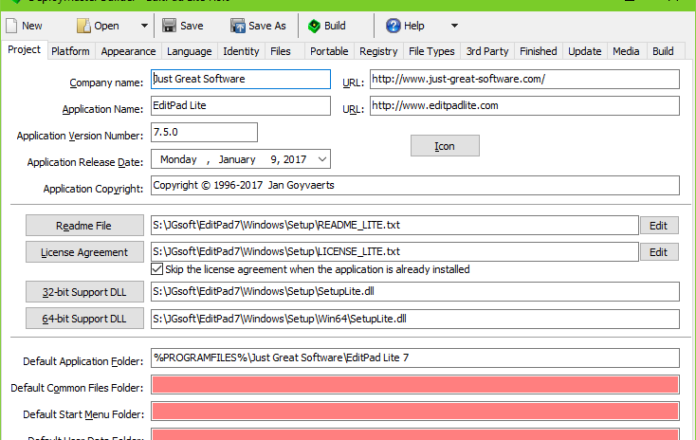Open the Media tab
The image size is (696, 440).
pos(626,52)
